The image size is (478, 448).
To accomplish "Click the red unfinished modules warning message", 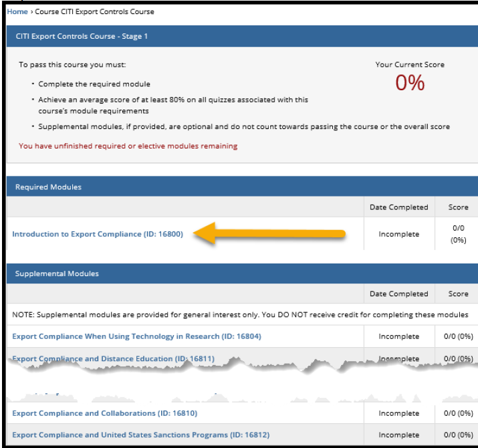I will [128, 146].
